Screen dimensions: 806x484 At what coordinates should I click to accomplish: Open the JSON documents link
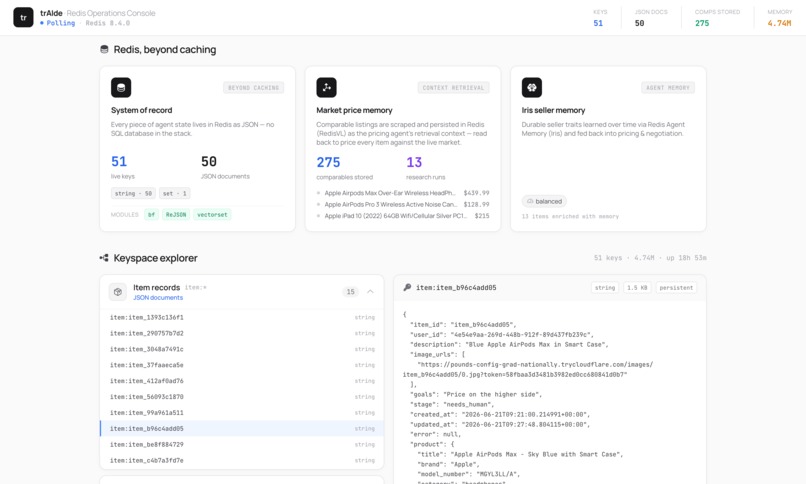(158, 297)
